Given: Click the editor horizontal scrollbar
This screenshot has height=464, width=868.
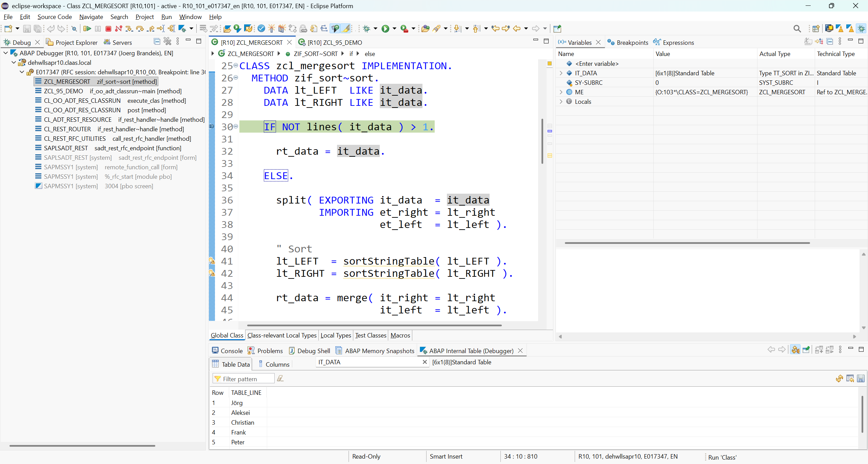Looking at the screenshot, I should (x=374, y=325).
